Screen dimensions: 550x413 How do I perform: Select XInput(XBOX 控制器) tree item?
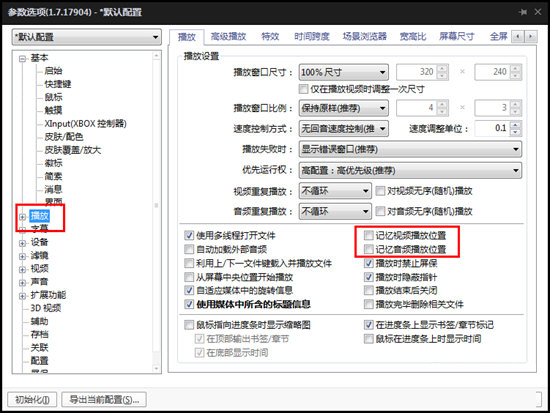coord(85,124)
